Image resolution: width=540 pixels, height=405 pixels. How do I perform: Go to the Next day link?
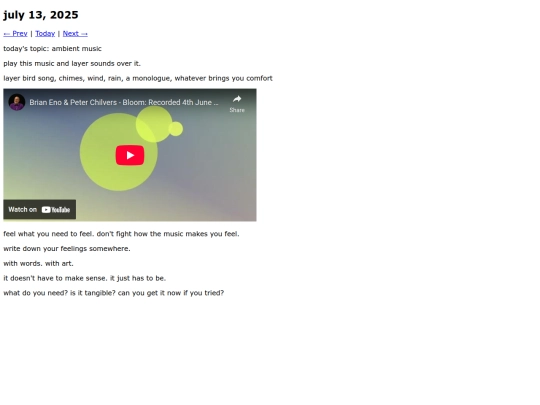[x=75, y=33]
